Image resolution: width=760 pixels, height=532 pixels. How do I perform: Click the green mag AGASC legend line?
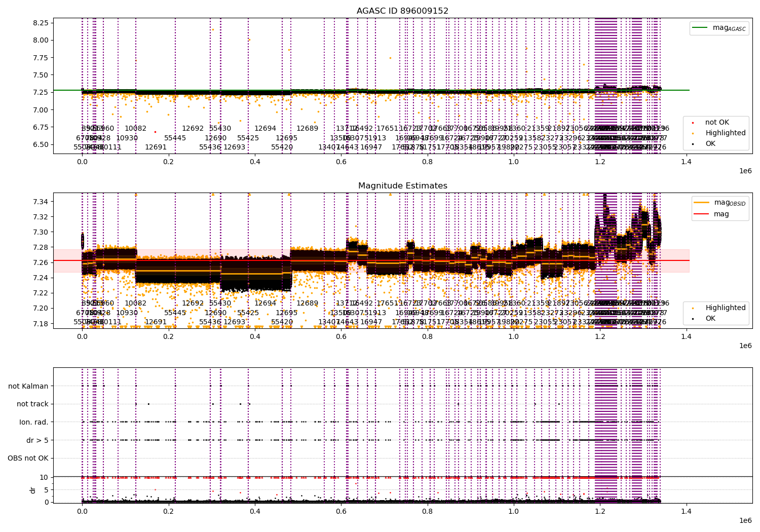[x=701, y=28]
